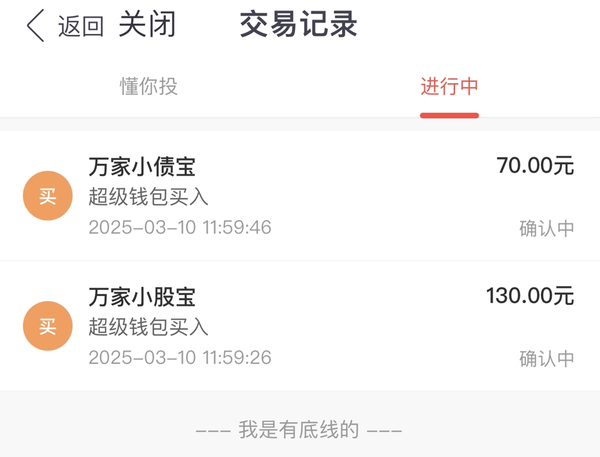Screen dimensions: 600x457
Task: Click the 返回 back text
Action: pyautogui.click(x=81, y=26)
